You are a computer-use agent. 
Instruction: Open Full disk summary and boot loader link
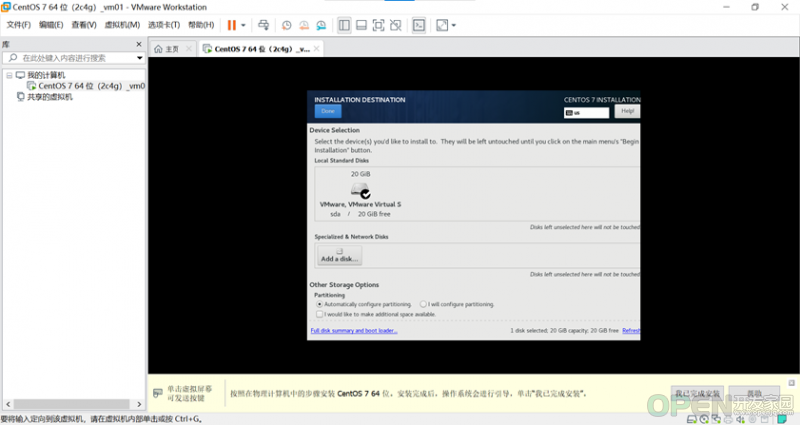tap(354, 331)
